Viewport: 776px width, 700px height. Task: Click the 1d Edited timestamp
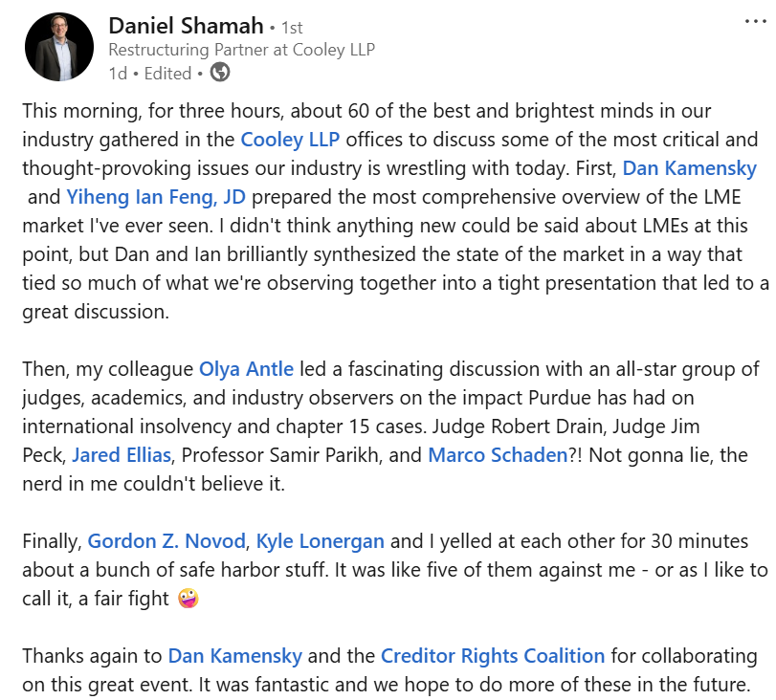pyautogui.click(x=150, y=74)
